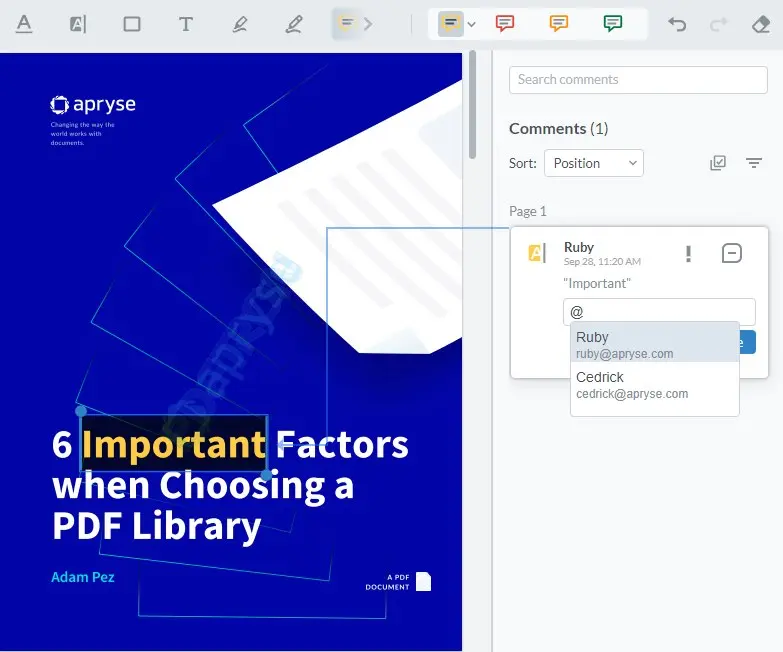
Task: Click the Adam Pez author name
Action: (83, 577)
